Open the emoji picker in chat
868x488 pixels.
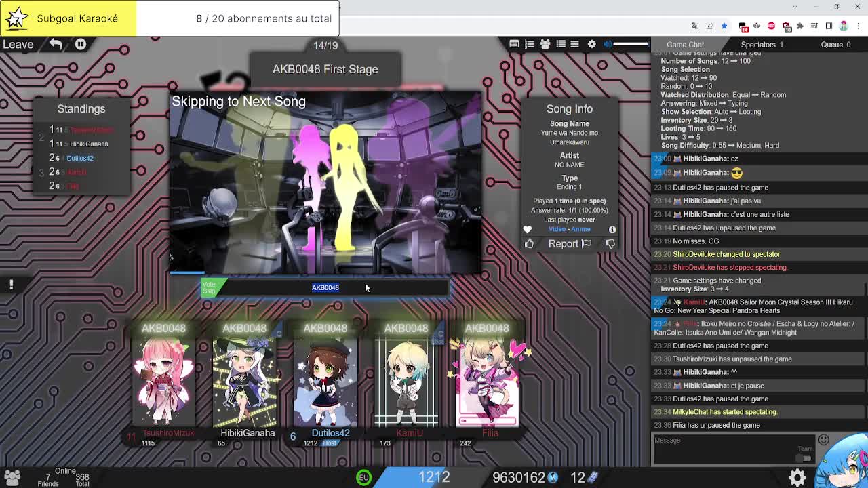[823, 440]
